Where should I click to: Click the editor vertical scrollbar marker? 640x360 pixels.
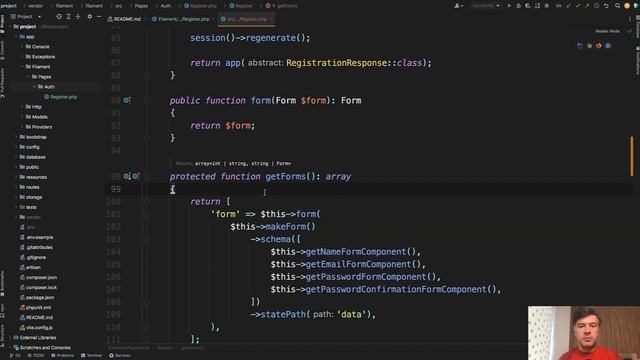click(632, 156)
